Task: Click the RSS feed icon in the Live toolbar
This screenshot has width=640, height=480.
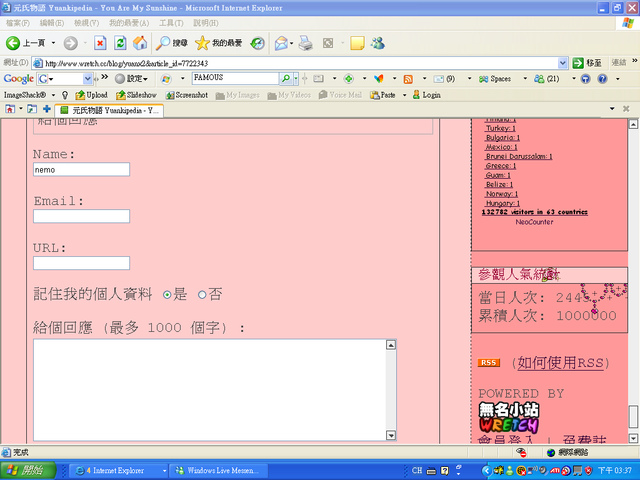Action: coord(408,79)
